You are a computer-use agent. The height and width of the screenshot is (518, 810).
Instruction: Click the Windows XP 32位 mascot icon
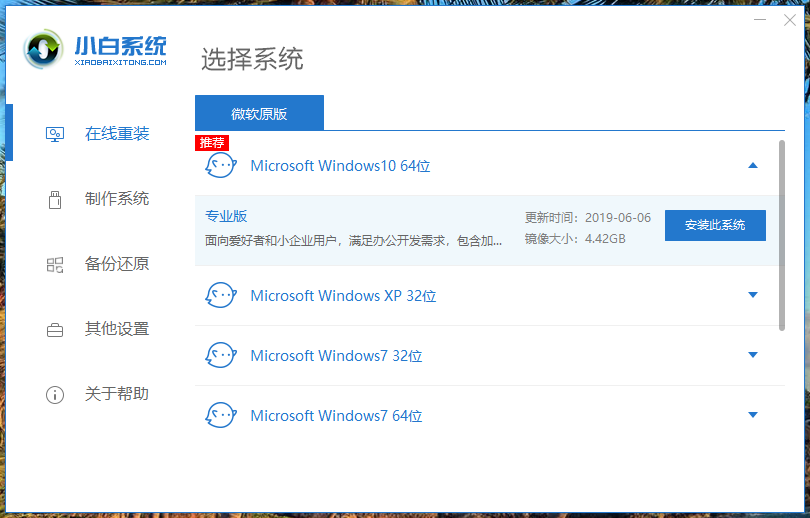point(220,295)
